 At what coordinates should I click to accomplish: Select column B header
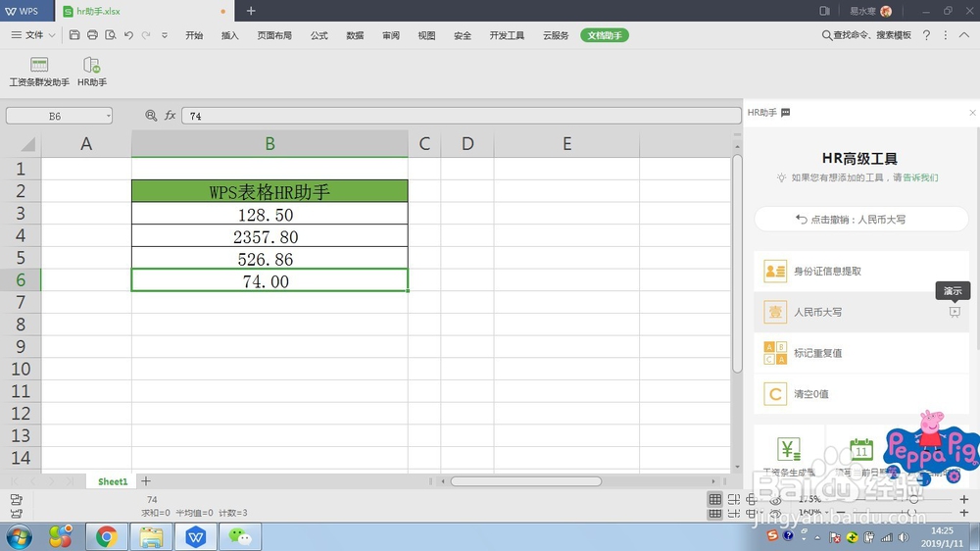(270, 144)
